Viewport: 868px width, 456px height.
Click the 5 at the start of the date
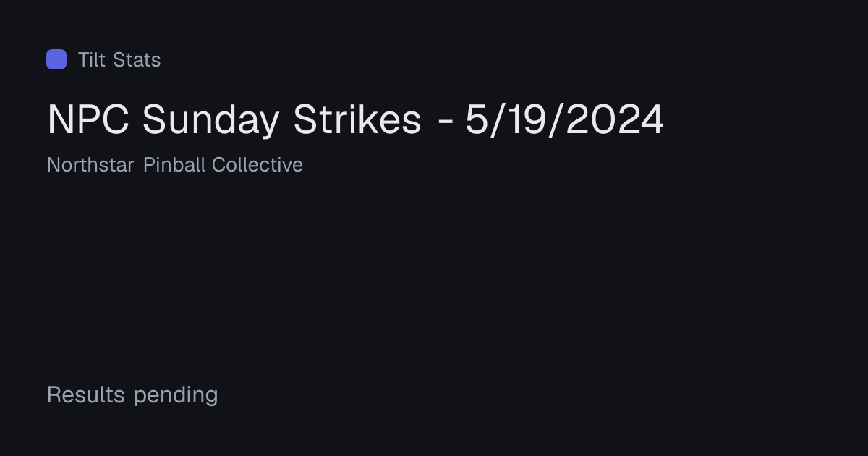point(477,119)
